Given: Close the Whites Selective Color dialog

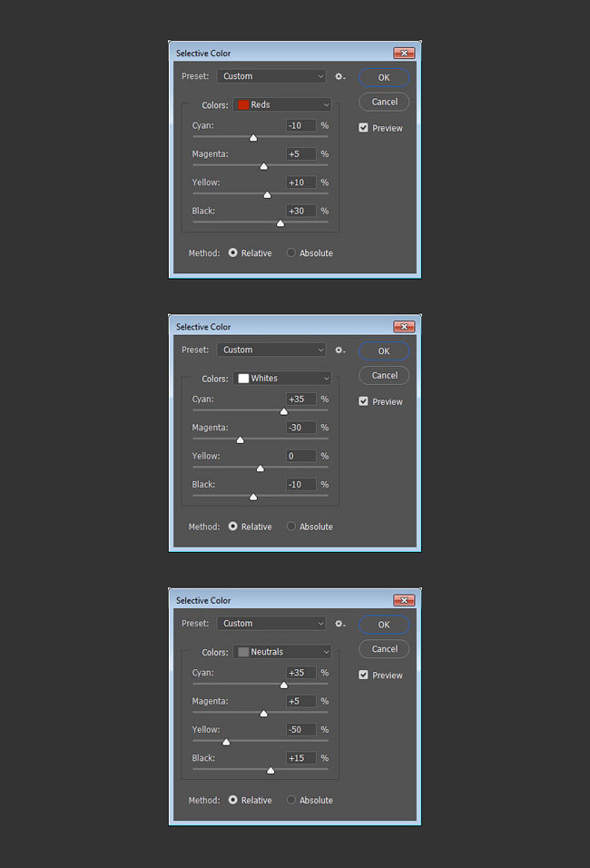Looking at the screenshot, I should [x=404, y=327].
